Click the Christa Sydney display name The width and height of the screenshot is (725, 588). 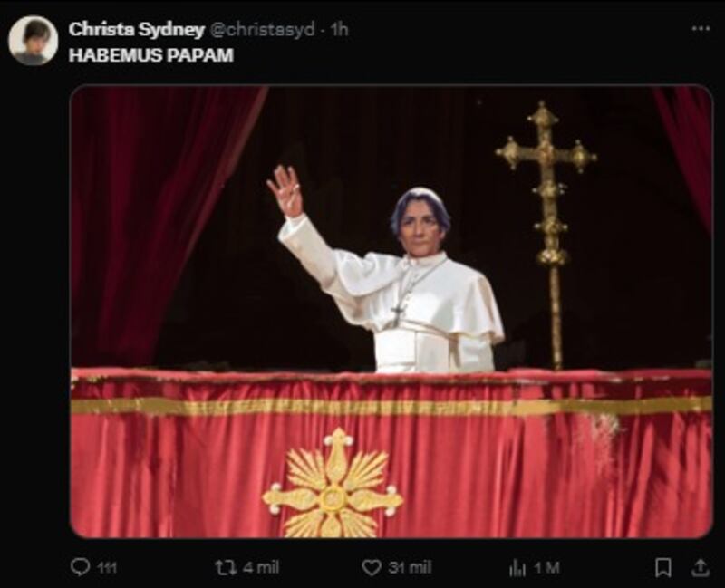136,29
